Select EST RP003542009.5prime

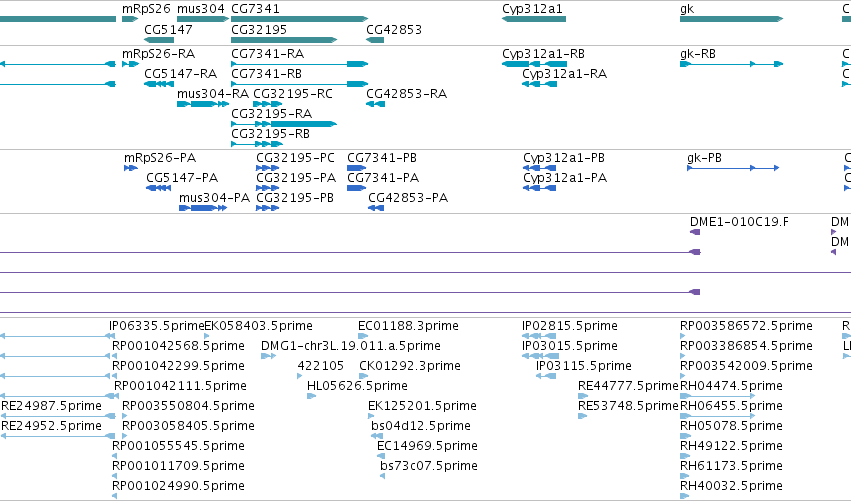(683, 377)
